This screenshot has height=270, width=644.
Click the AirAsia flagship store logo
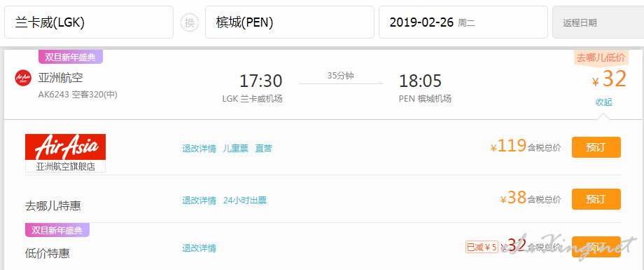click(65, 153)
